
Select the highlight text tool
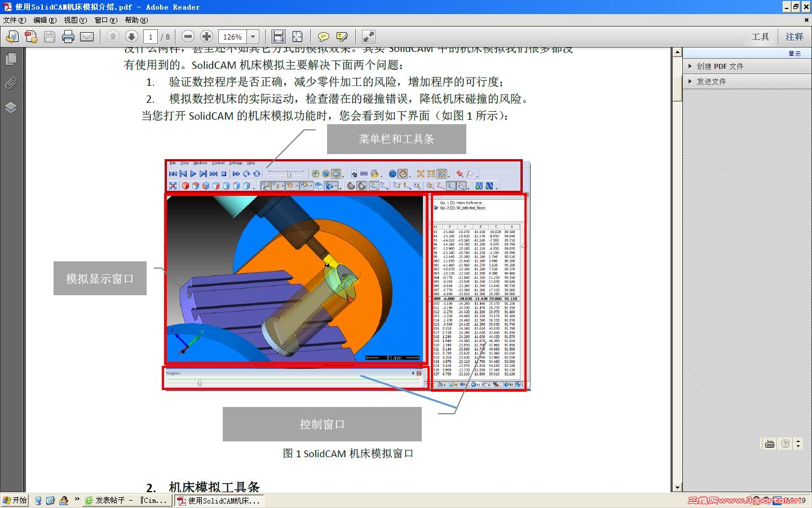(342, 37)
